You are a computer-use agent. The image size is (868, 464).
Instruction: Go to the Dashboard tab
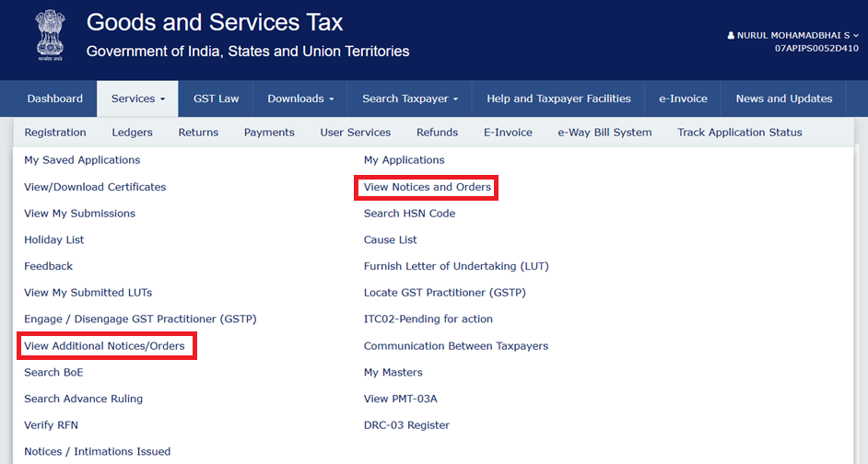tap(54, 99)
